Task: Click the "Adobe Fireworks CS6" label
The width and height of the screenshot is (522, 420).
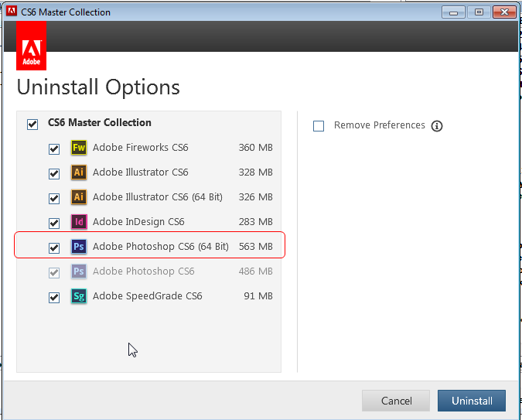Action: pyautogui.click(x=141, y=147)
